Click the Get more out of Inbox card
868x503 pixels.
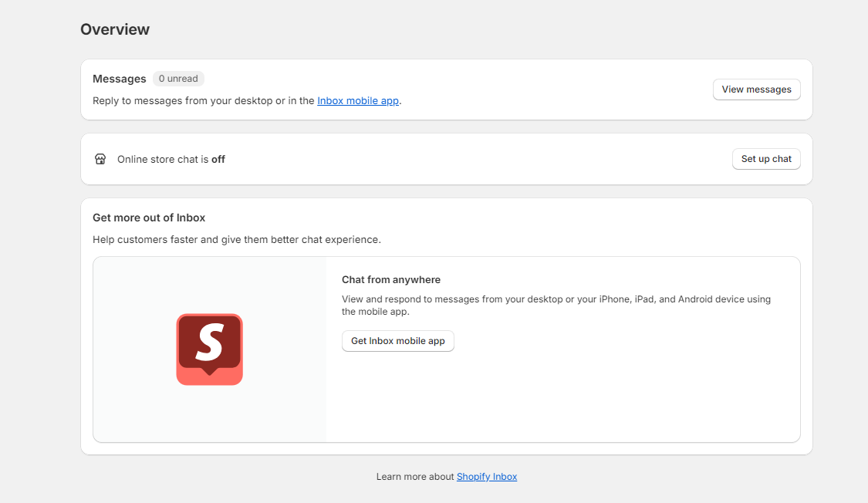point(149,218)
